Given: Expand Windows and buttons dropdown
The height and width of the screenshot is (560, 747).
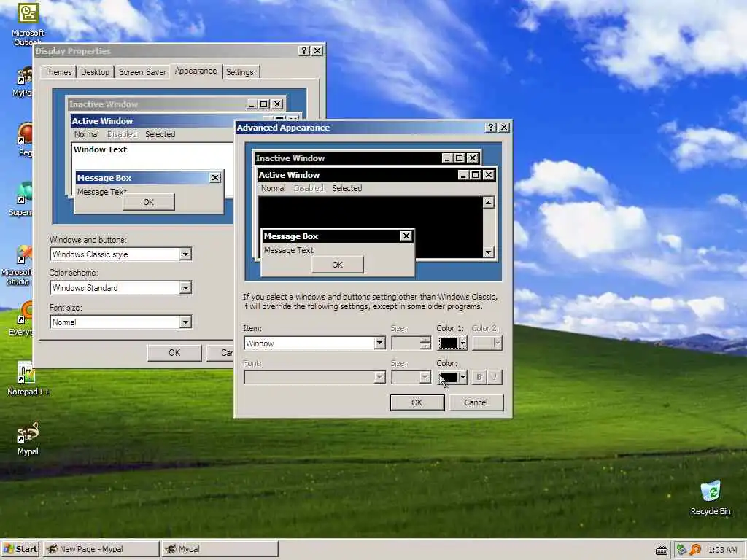Looking at the screenshot, I should point(185,254).
